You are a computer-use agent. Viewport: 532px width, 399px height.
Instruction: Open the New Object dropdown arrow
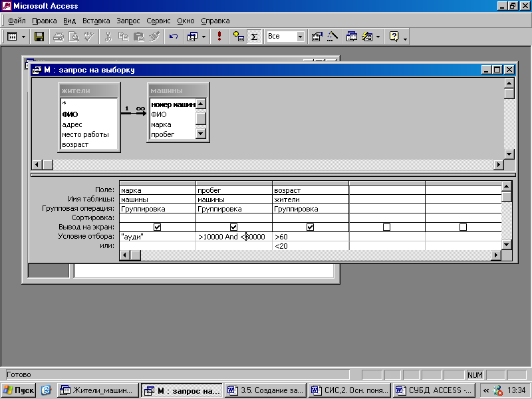click(x=378, y=37)
